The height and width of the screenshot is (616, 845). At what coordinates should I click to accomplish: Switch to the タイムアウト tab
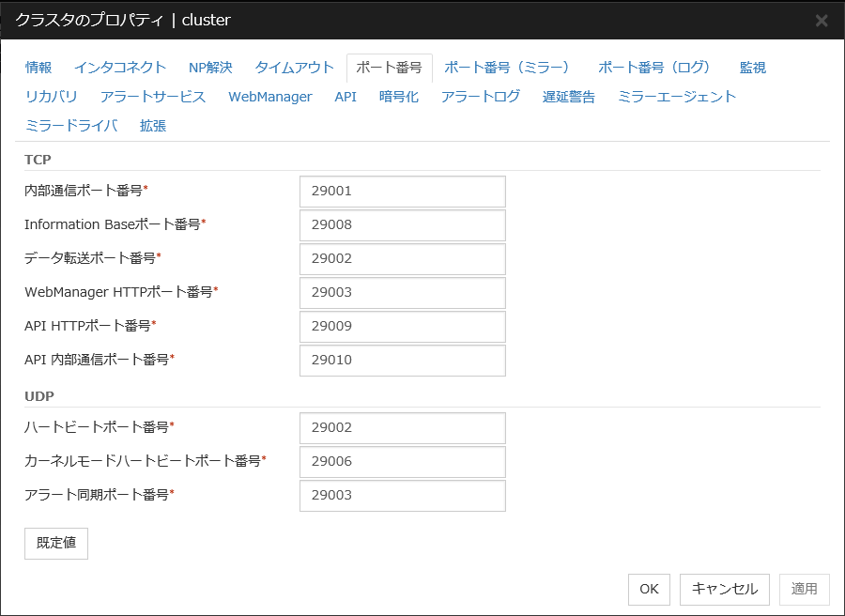pyautogui.click(x=294, y=68)
